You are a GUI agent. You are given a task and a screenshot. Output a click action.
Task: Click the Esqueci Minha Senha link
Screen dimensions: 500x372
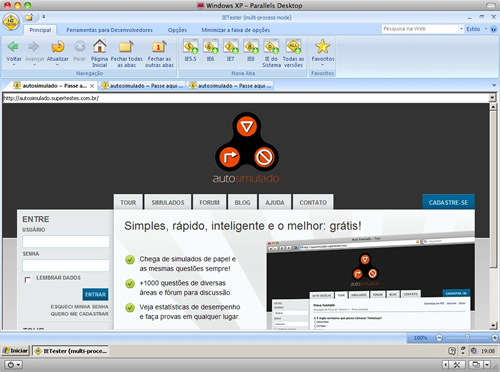pos(79,307)
